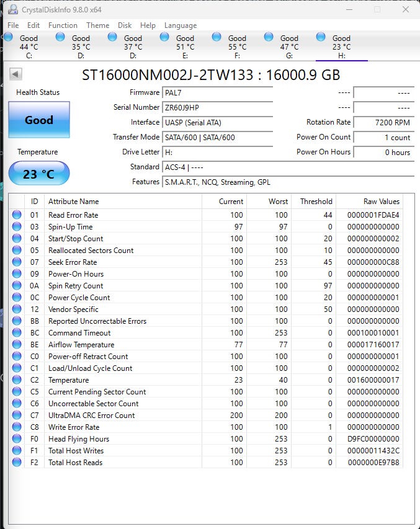This screenshot has height=529, width=420.
Task: Select raw value D9FC00000000
Action: coord(373,439)
